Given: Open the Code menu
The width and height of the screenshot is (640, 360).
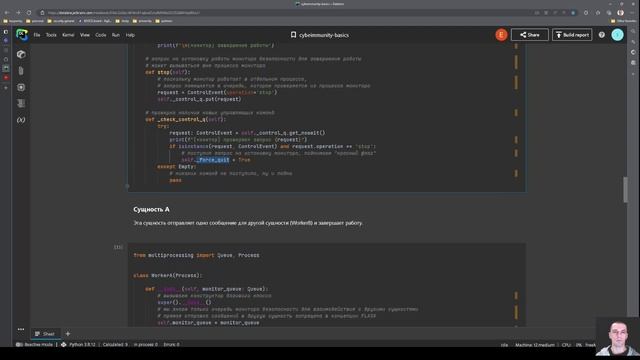Looking at the screenshot, I should pyautogui.click(x=101, y=35).
